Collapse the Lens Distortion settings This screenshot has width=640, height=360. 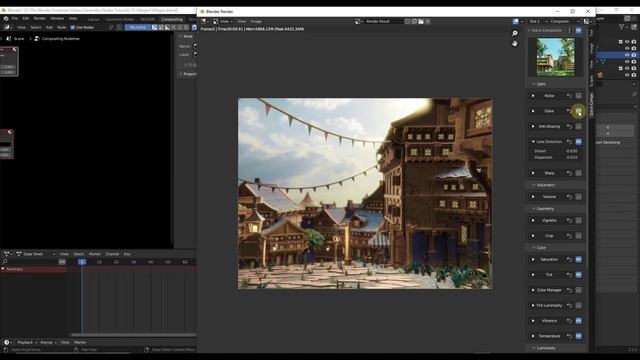tap(533, 142)
